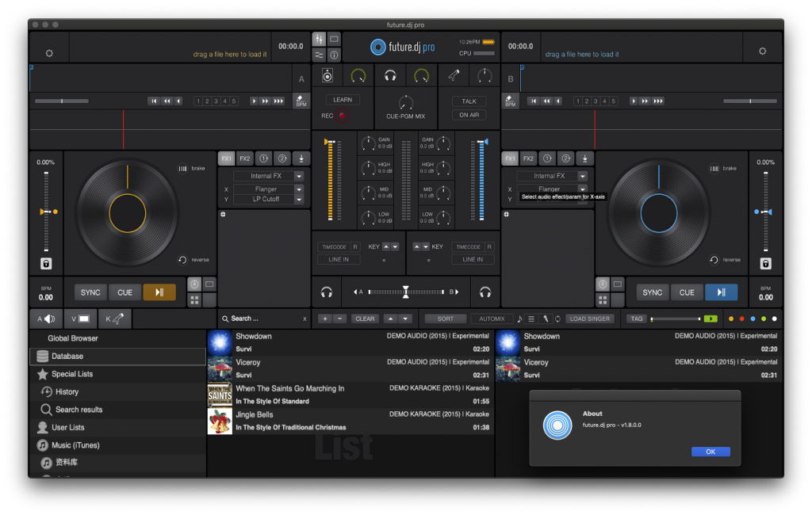
Task: Click the move-up arrow next to CLEAR
Action: pyautogui.click(x=390, y=319)
